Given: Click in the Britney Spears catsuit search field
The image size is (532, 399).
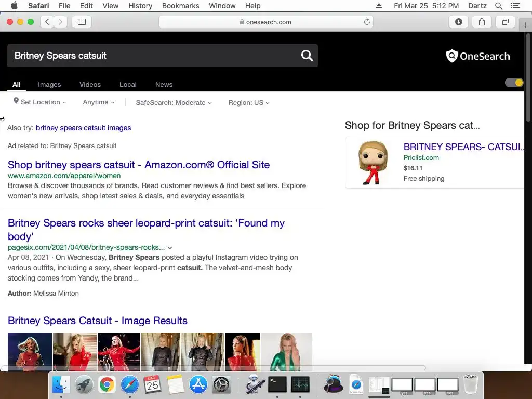Looking at the screenshot, I should tap(153, 55).
